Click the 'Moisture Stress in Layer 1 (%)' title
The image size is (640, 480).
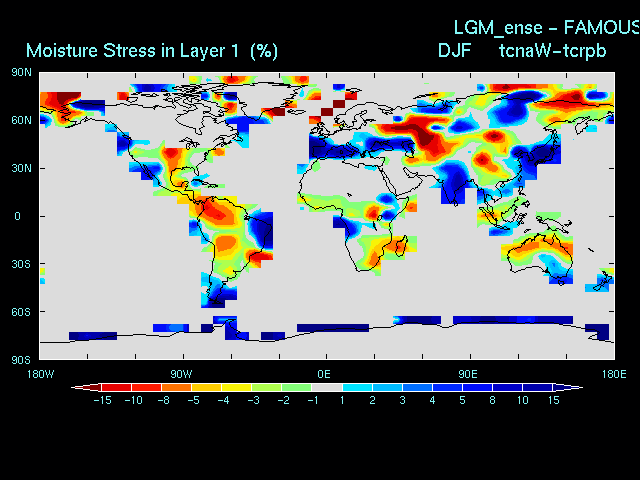[x=152, y=50]
